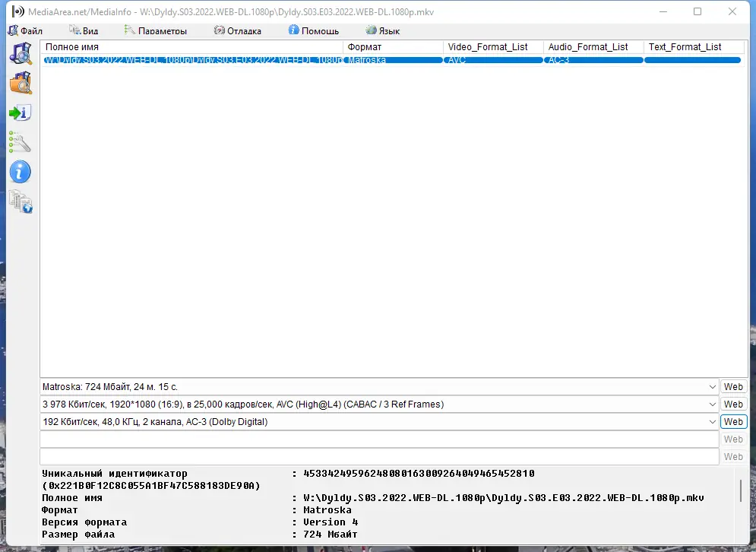The height and width of the screenshot is (552, 756).
Task: Select the Dyldy.S03.E03 file row
Action: pos(393,60)
